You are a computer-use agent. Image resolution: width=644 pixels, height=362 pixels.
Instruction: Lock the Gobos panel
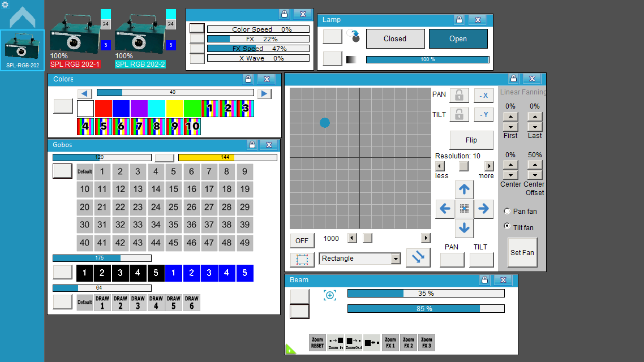tap(252, 144)
